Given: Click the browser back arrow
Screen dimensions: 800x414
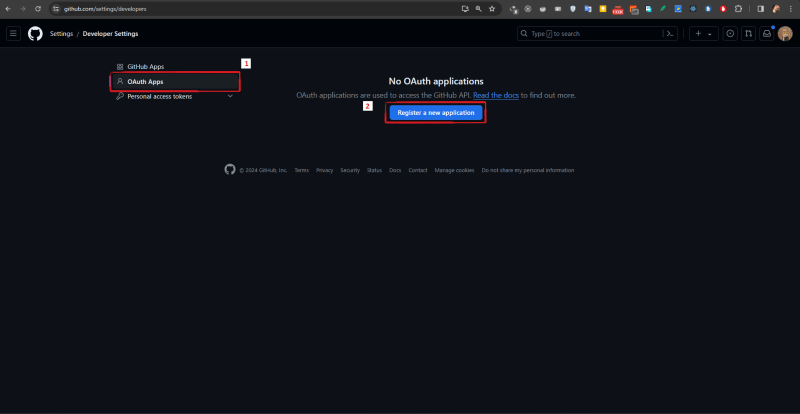Looking at the screenshot, I should tap(8, 9).
